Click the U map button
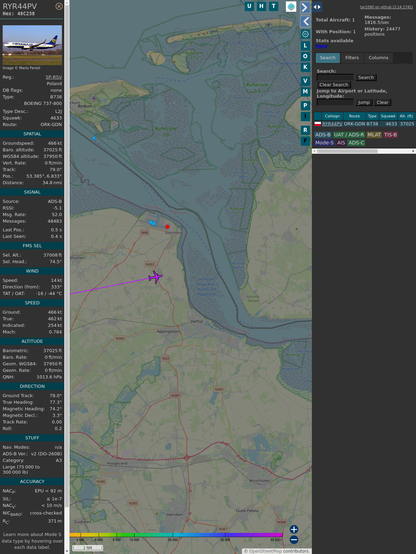 [249, 6]
